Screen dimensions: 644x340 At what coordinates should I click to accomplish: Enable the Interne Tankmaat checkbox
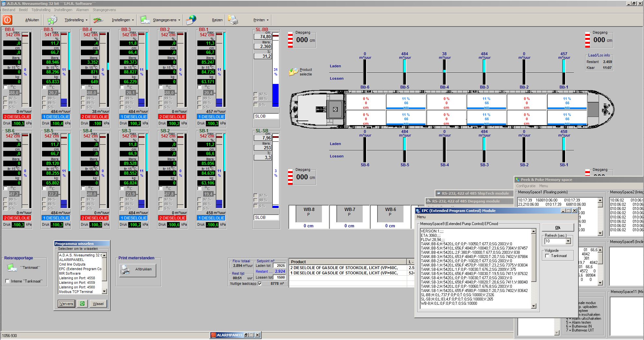pos(8,281)
